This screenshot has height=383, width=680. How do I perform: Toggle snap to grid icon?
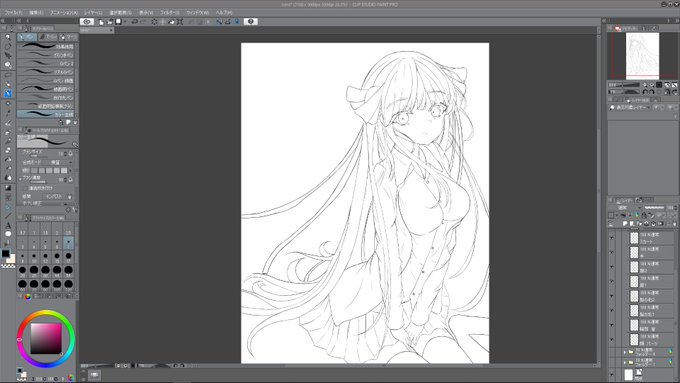[237, 21]
